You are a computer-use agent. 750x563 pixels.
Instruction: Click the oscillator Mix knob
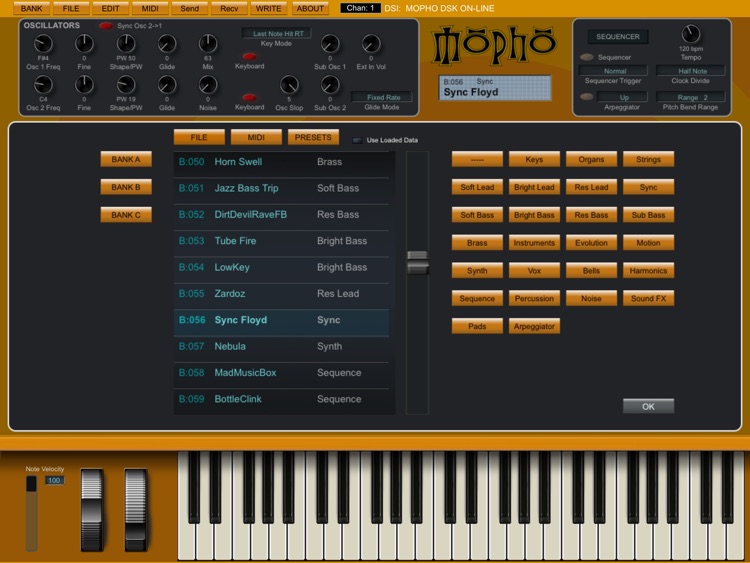pos(208,44)
